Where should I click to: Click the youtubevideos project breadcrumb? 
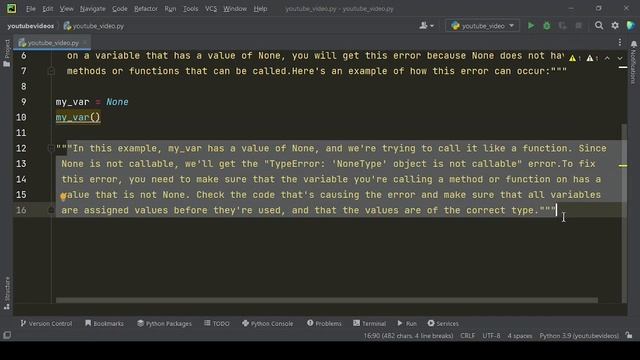point(31,26)
